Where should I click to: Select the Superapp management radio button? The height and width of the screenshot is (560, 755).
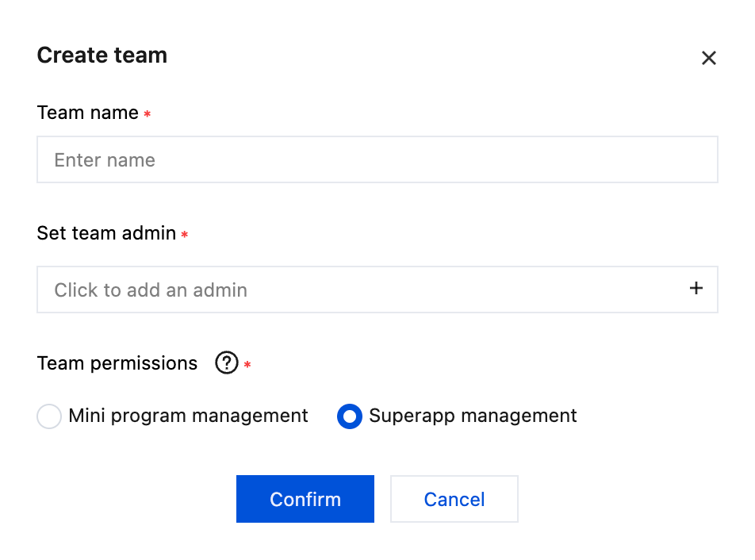(350, 416)
